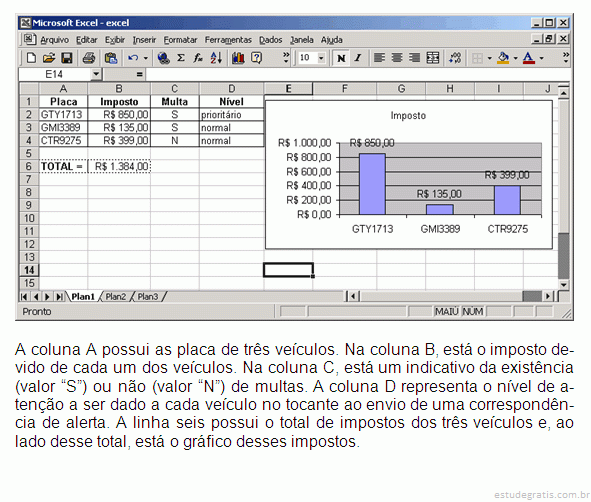Click the Print icon
The height and width of the screenshot is (502, 591).
click(x=89, y=58)
